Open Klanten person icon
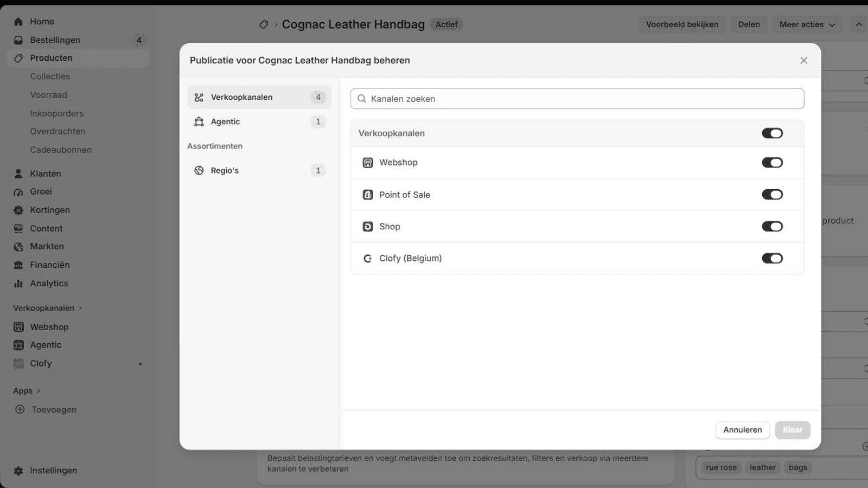Image resolution: width=868 pixels, height=488 pixels. [18, 174]
